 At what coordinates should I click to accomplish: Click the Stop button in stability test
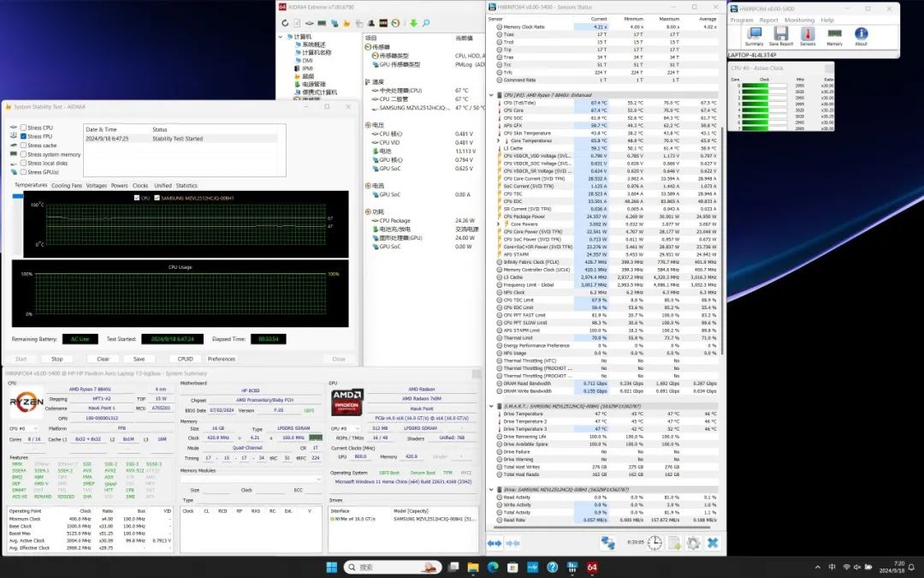56,359
